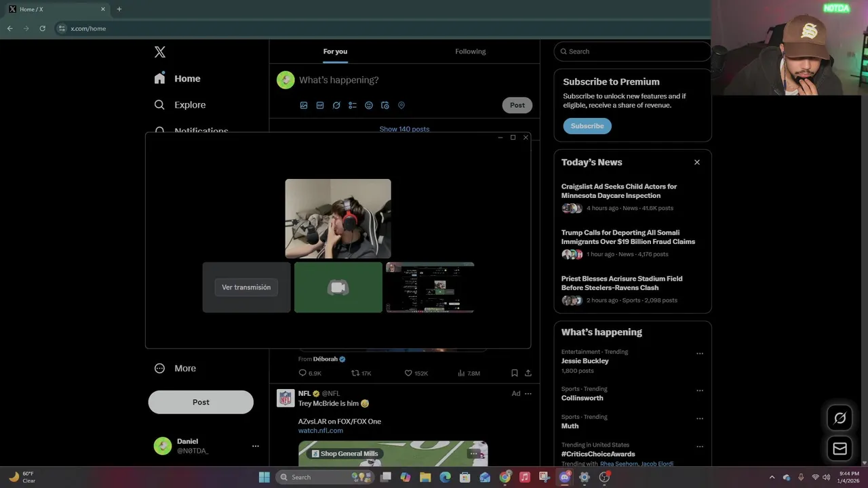
Task: Click the X search box
Action: [x=632, y=52]
